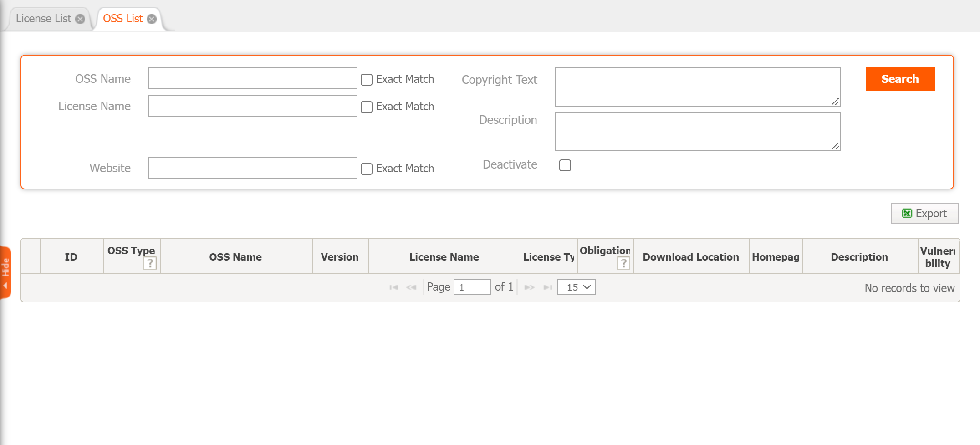Check the Deactivate checkbox
The width and height of the screenshot is (980, 445).
point(565,165)
